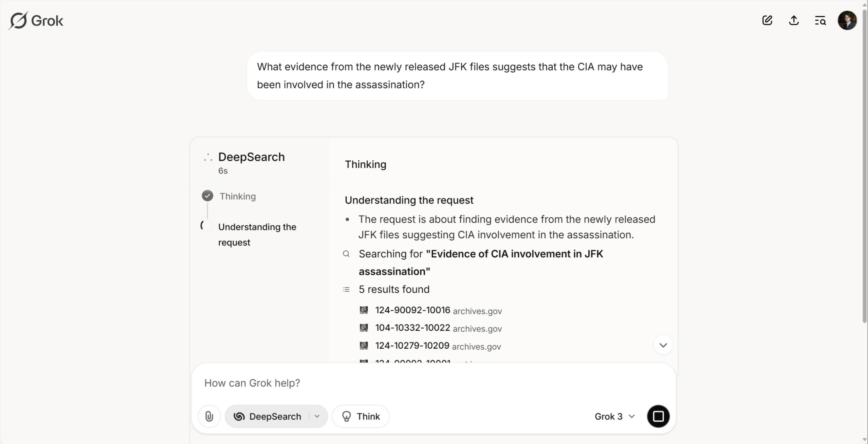The width and height of the screenshot is (868, 444).
Task: Start a new chat with compose icon
Action: 767,20
